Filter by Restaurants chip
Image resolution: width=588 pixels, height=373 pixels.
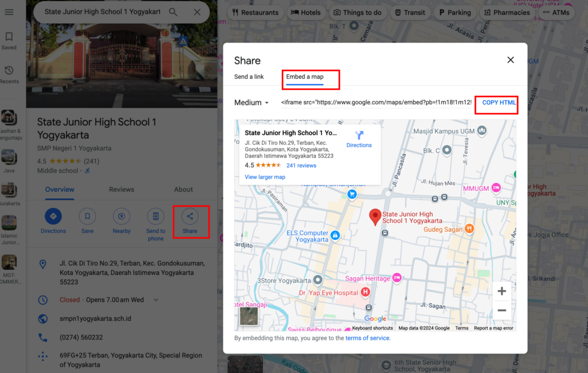click(x=256, y=13)
